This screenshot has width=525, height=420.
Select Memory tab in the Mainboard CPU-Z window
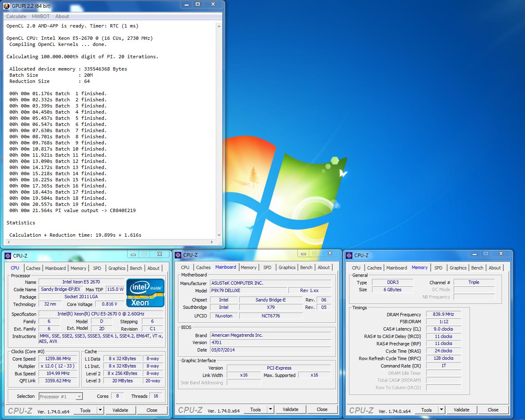[249, 267]
